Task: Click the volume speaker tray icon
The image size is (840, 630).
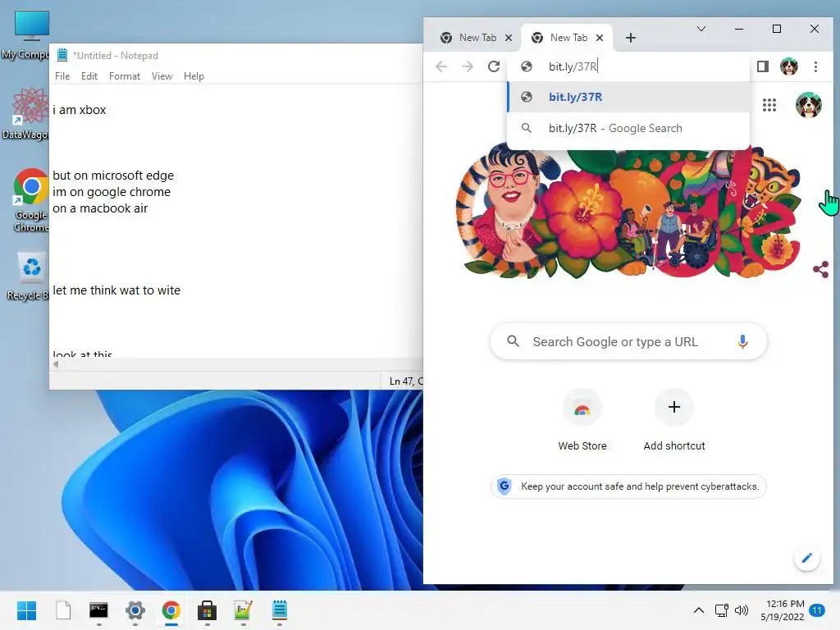Action: click(x=742, y=610)
